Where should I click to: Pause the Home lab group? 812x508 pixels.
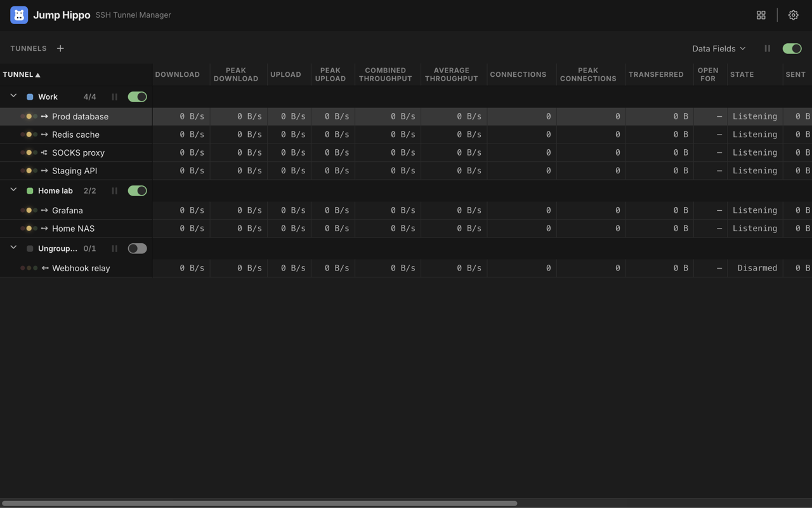coord(114,190)
